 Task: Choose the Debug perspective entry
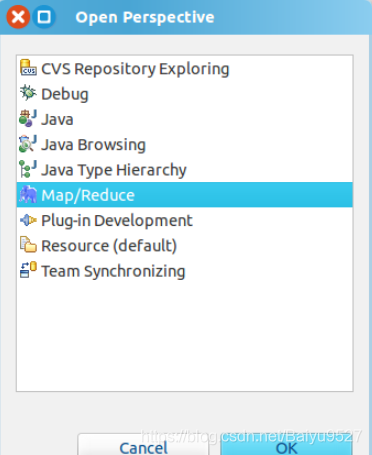point(65,94)
